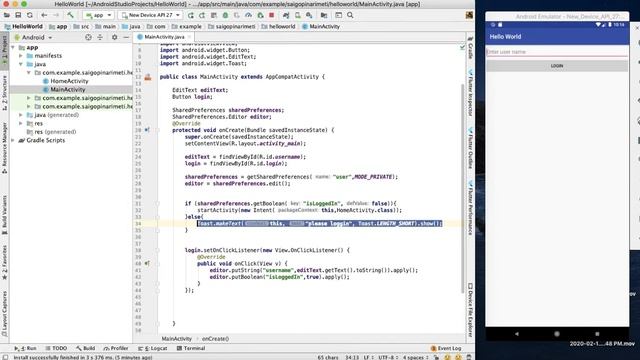Toggle the Project tool window tab in the left strip
Viewport: 640px width, 360px height.
4,51
